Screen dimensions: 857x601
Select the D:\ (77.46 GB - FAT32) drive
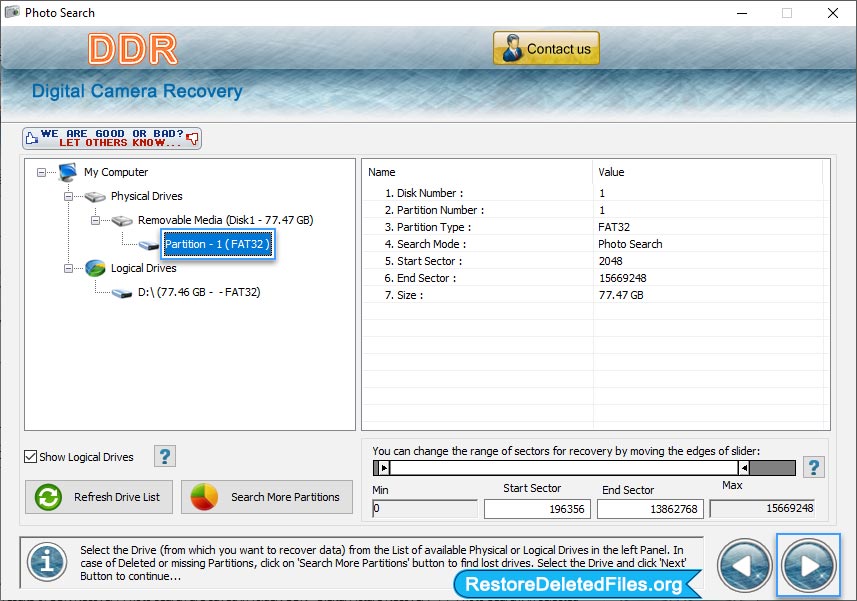(x=199, y=292)
